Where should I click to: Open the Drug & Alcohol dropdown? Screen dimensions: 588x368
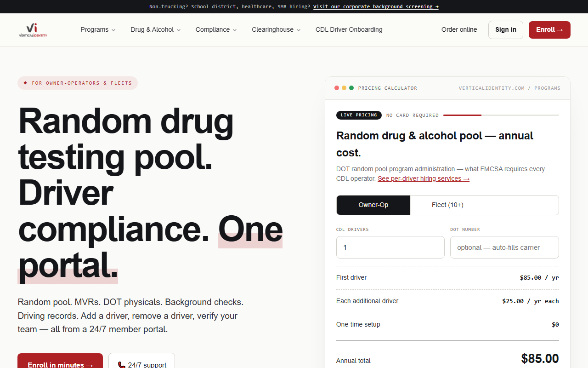[156, 30]
